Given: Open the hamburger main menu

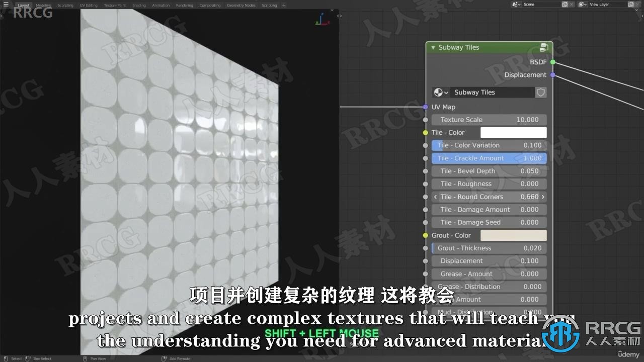Looking at the screenshot, I should click(6, 5).
